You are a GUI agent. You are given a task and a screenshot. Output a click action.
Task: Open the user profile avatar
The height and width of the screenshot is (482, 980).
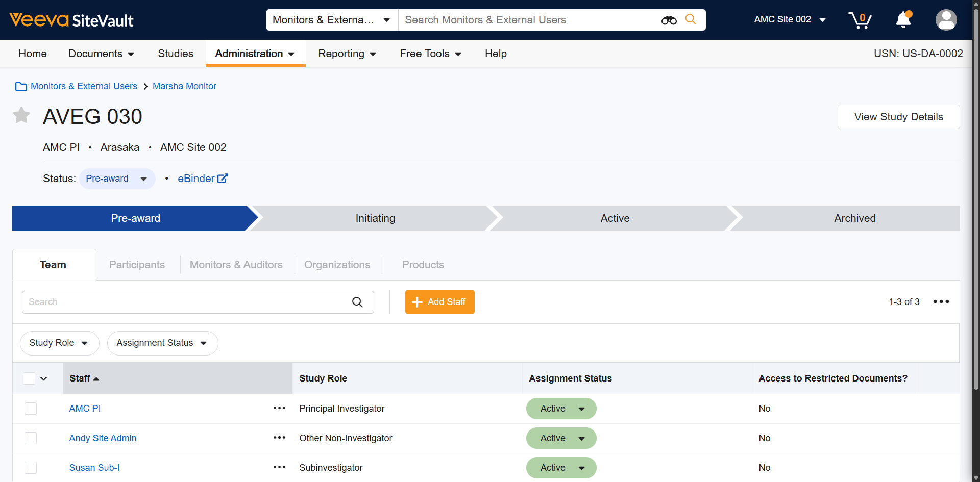[x=946, y=20]
